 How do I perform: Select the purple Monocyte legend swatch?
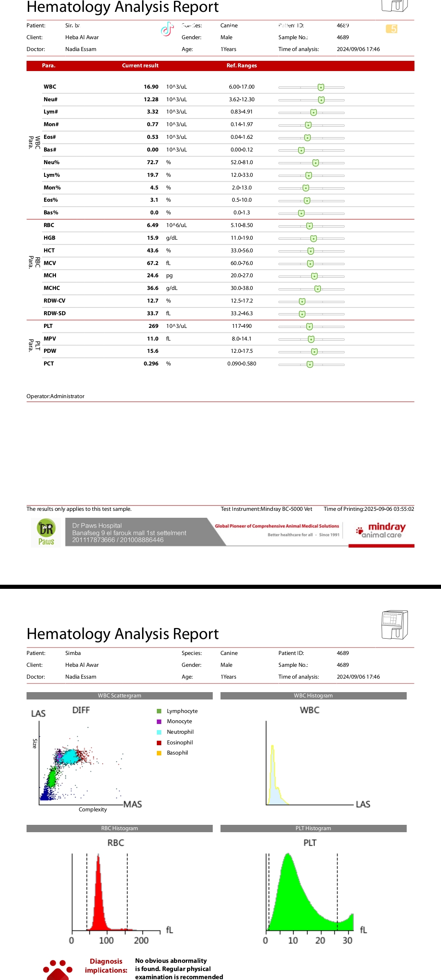159,722
